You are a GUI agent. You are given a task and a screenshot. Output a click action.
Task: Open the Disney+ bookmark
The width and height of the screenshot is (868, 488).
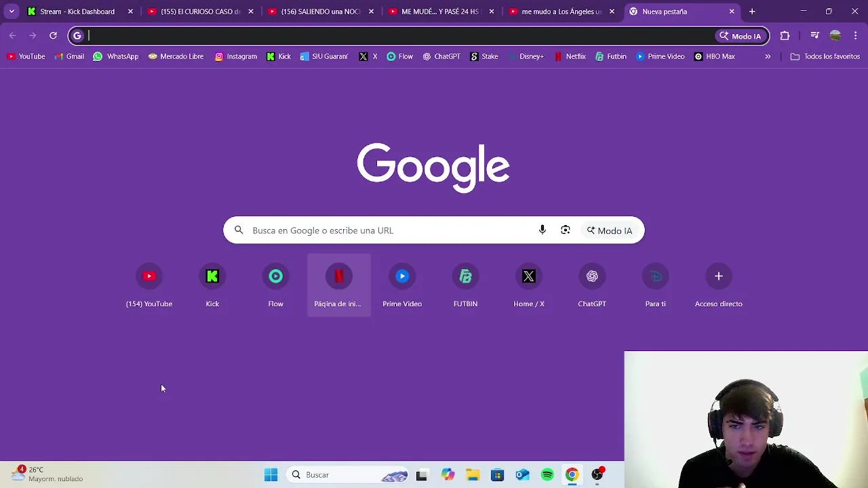526,56
